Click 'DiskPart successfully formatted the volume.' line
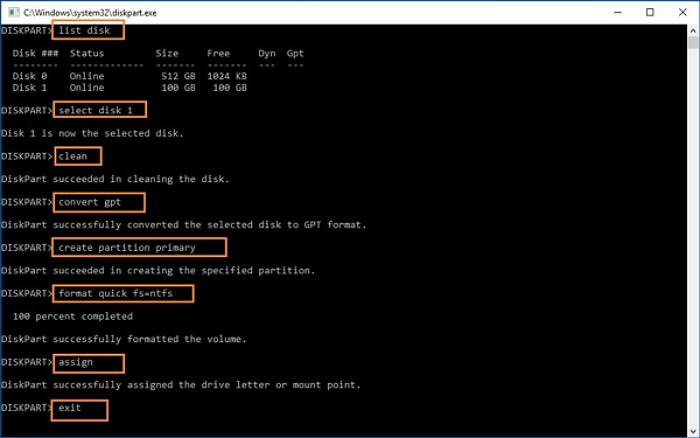 124,339
